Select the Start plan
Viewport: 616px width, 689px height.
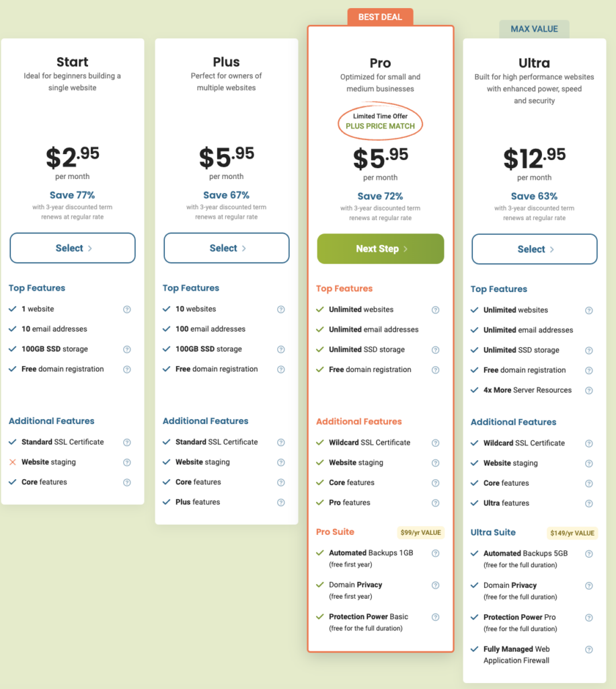(72, 248)
